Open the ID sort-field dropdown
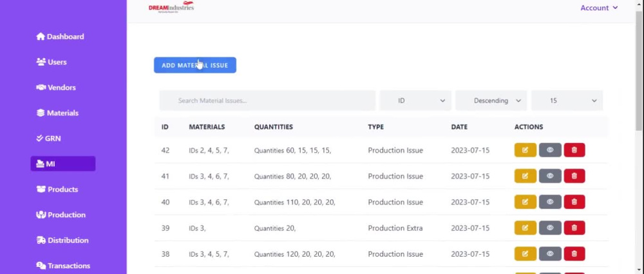This screenshot has width=644, height=274. click(x=415, y=101)
